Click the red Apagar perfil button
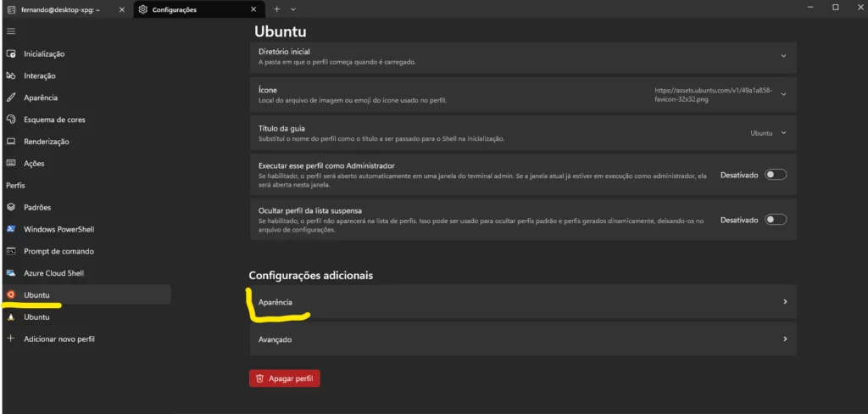 [285, 379]
